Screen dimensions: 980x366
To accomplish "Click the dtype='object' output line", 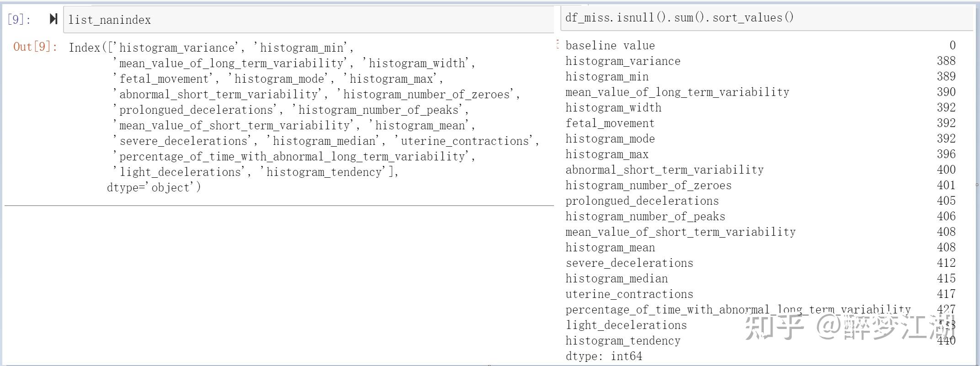I will click(x=154, y=188).
